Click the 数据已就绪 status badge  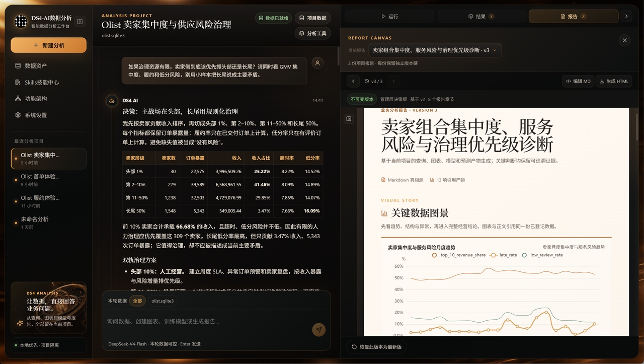[x=273, y=18]
